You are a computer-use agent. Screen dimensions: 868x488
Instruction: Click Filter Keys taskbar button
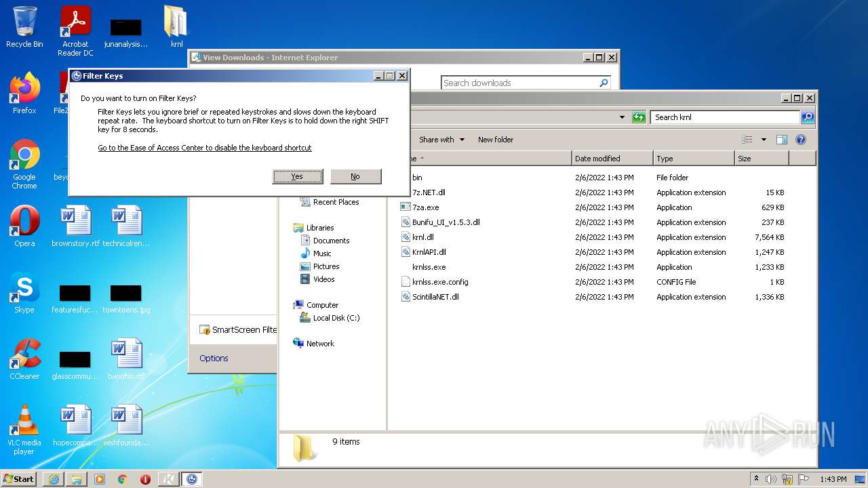point(191,479)
